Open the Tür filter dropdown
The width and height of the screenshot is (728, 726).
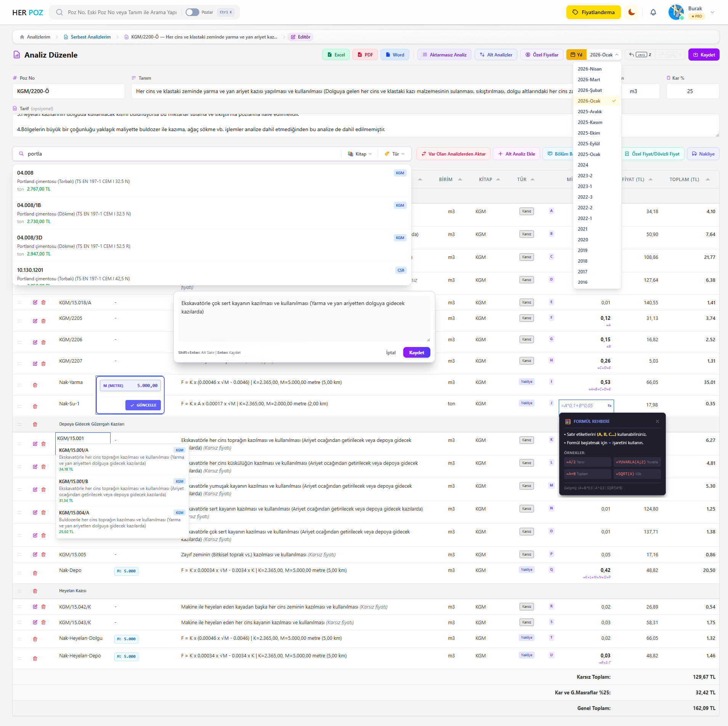395,154
